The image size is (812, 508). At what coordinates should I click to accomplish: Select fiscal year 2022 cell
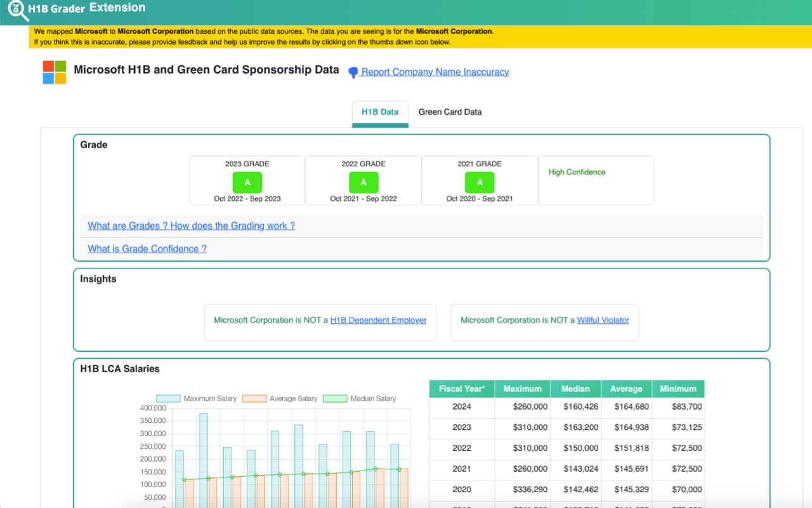462,448
